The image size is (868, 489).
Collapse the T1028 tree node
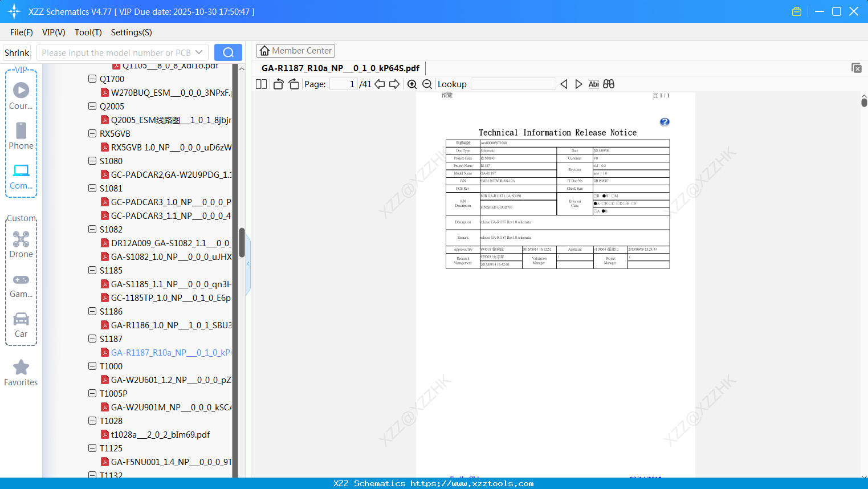tap(92, 421)
